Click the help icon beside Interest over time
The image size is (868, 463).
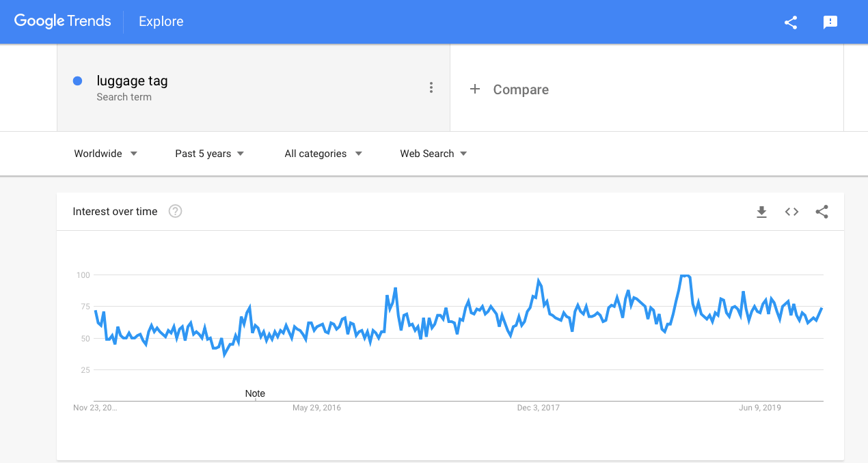175,212
